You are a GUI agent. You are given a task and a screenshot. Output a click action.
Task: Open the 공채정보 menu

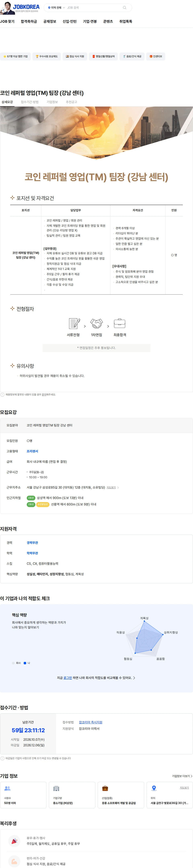point(50,22)
